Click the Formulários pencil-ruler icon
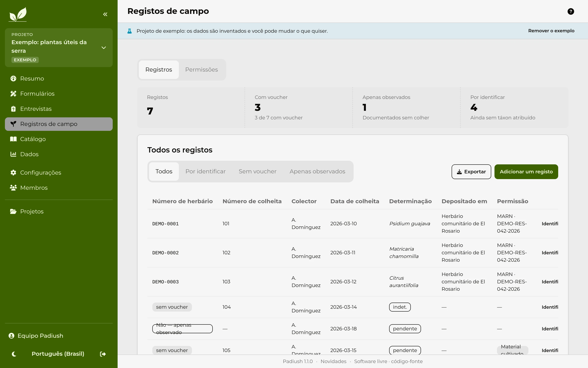Screen dimensions: 588x368 click(13, 94)
